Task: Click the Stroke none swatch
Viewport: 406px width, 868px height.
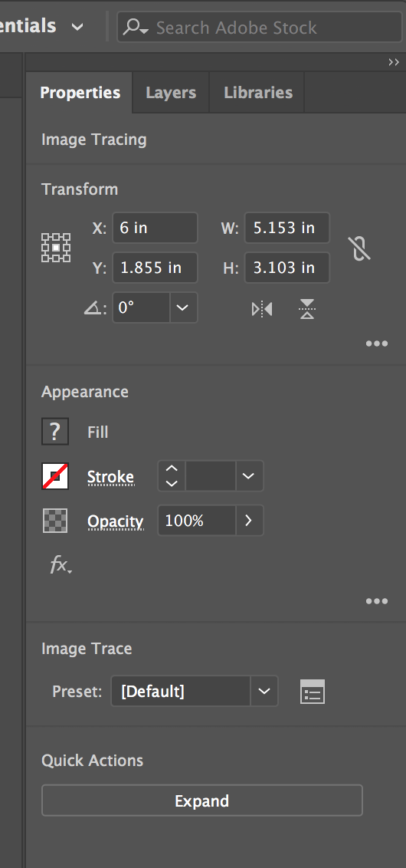Action: [55, 476]
